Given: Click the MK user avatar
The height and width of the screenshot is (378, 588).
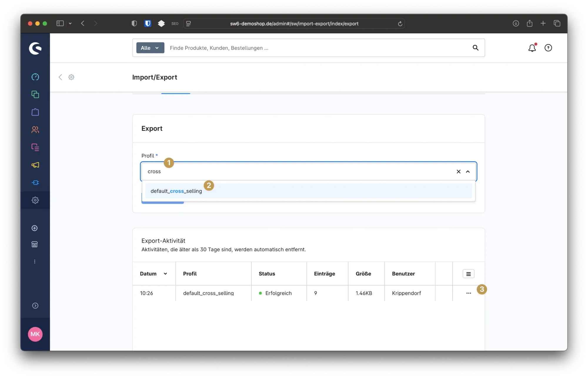Looking at the screenshot, I should [x=35, y=334].
